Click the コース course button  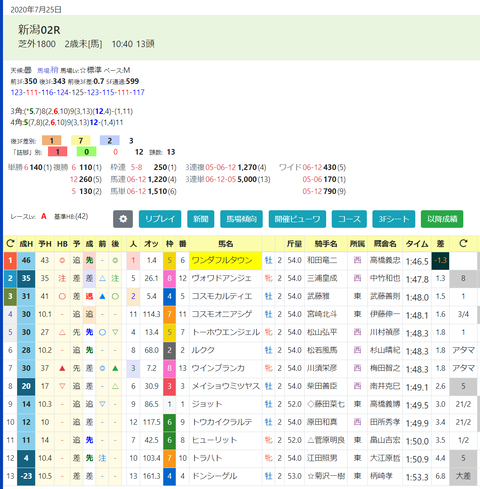[349, 219]
